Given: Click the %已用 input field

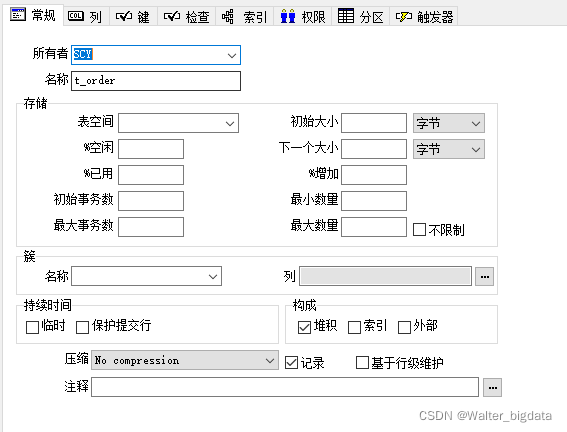Looking at the screenshot, I should (x=151, y=175).
